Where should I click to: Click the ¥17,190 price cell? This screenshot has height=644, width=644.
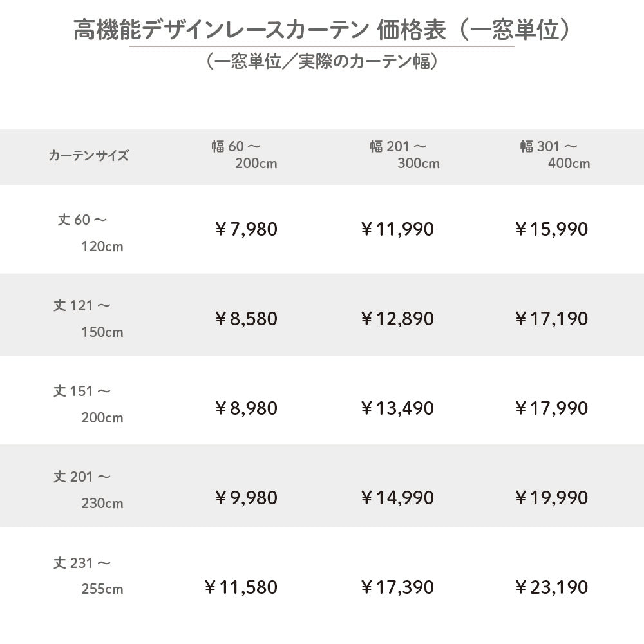tap(551, 319)
